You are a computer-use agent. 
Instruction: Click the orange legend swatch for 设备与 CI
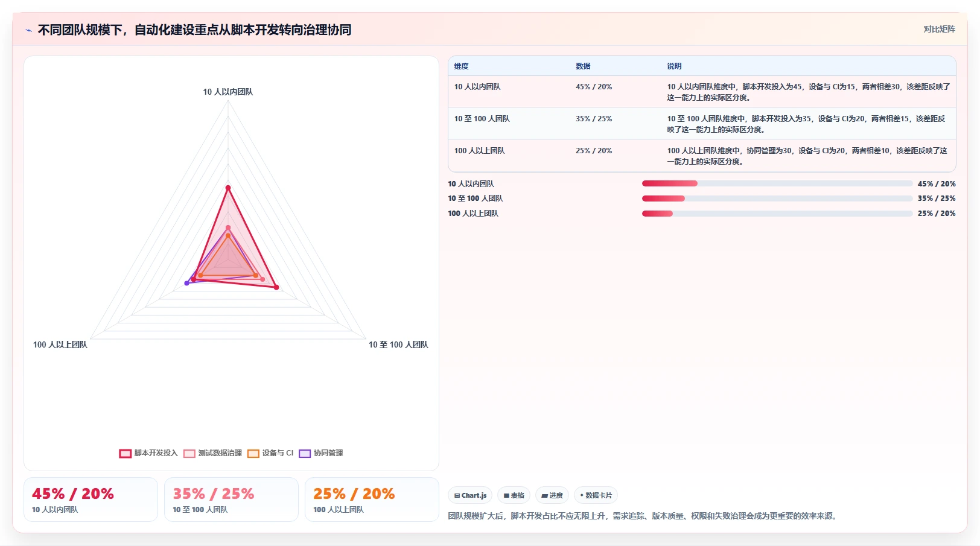click(x=253, y=454)
